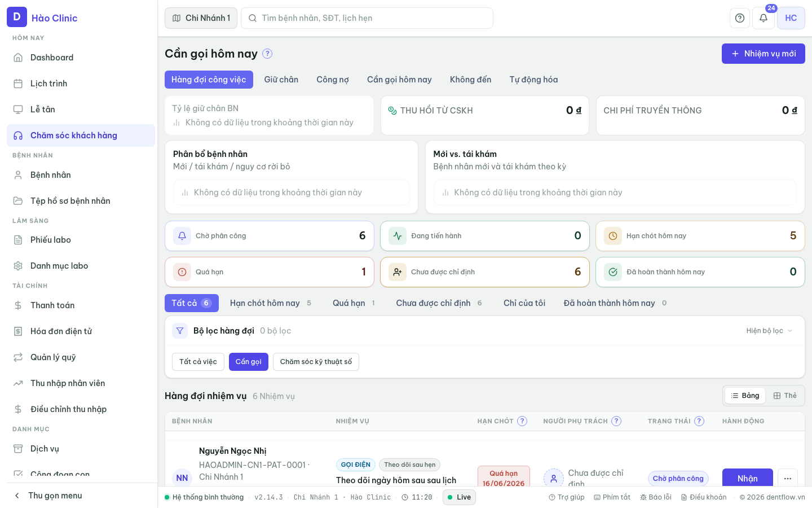This screenshot has height=508, width=812.
Task: Open Quản lý quỹ in the sidebar
Action: [82, 357]
